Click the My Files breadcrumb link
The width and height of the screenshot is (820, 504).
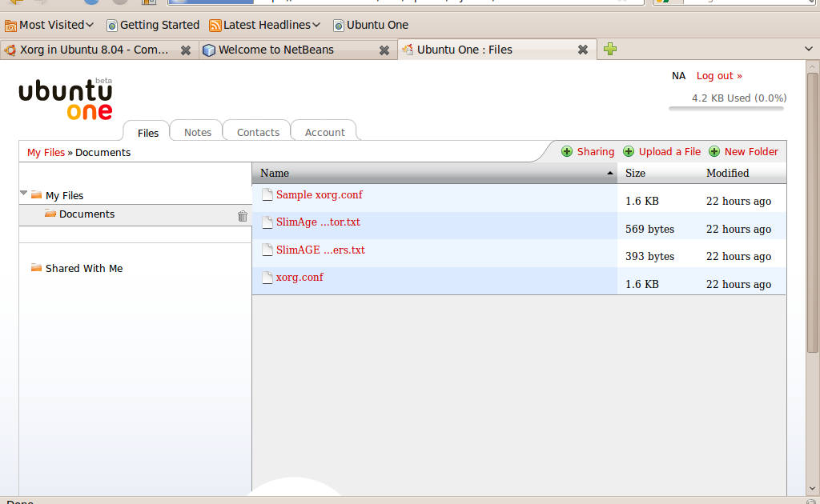(46, 153)
